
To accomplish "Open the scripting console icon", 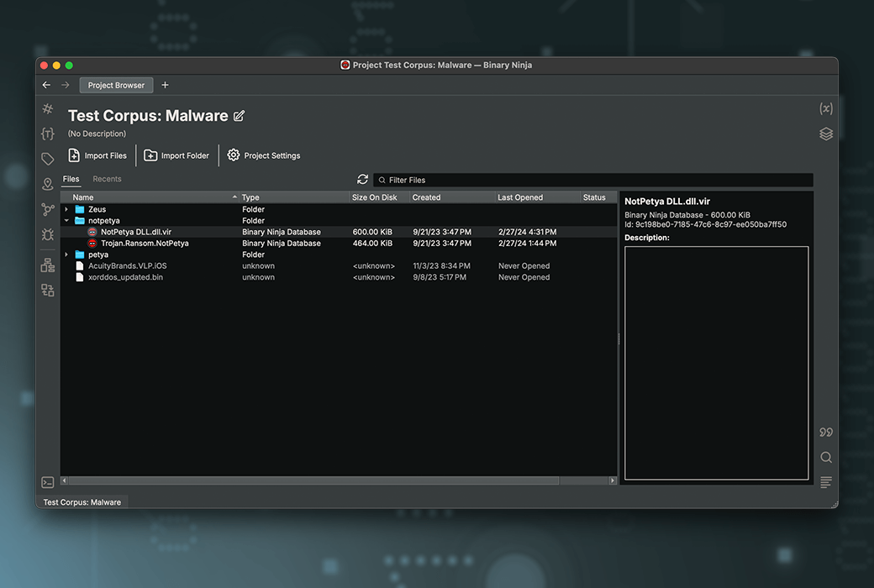I will [x=48, y=482].
